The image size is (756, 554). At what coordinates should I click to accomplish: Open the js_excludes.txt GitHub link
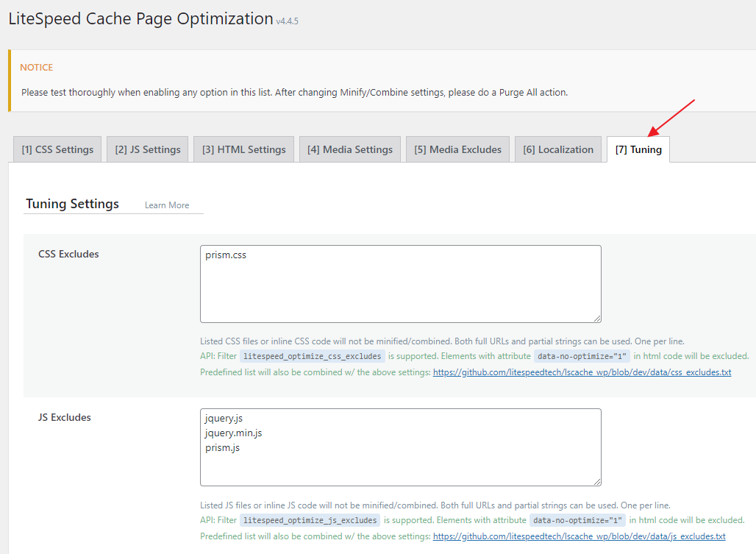click(579, 536)
